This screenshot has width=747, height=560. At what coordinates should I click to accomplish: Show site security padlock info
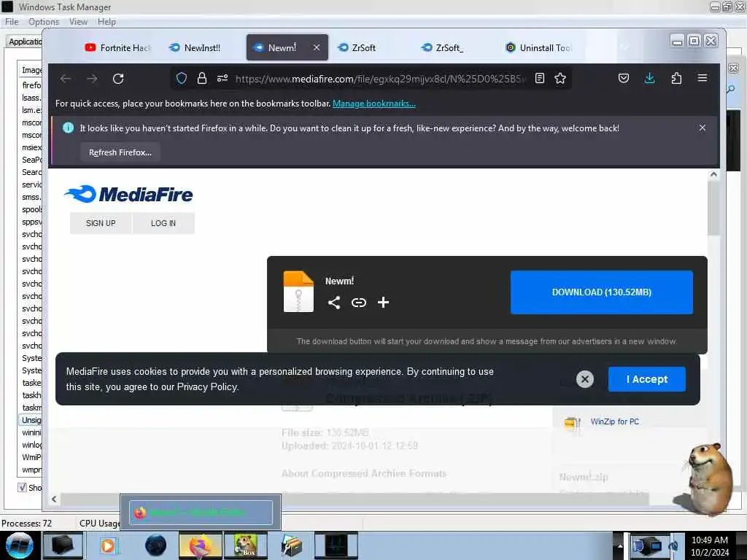click(202, 78)
